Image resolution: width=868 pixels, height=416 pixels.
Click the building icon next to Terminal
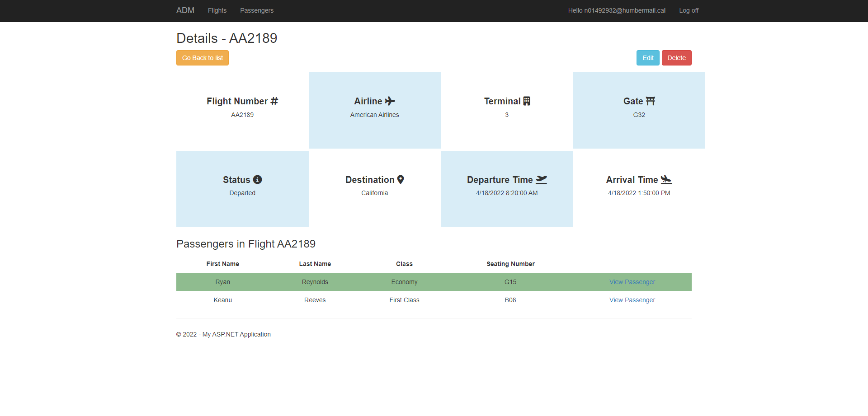tap(527, 101)
